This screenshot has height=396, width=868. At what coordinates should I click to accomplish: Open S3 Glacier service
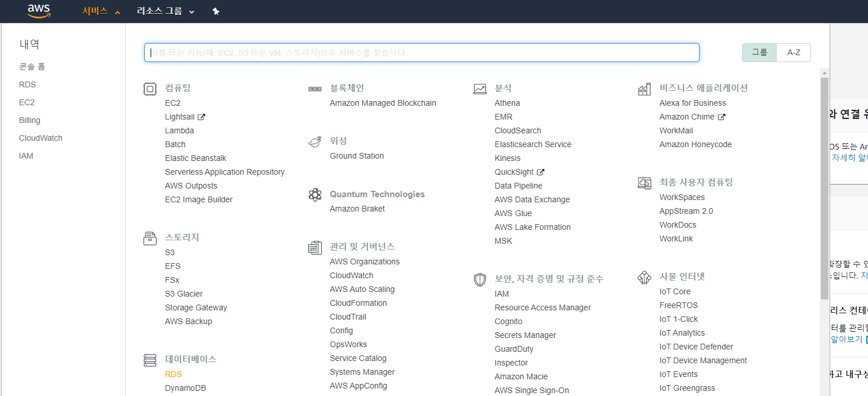pos(184,294)
